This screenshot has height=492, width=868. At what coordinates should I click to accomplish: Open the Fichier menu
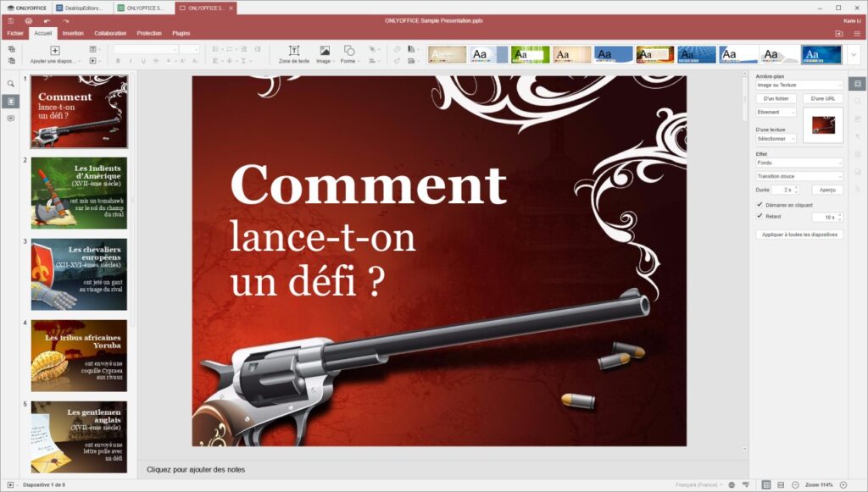click(x=15, y=34)
